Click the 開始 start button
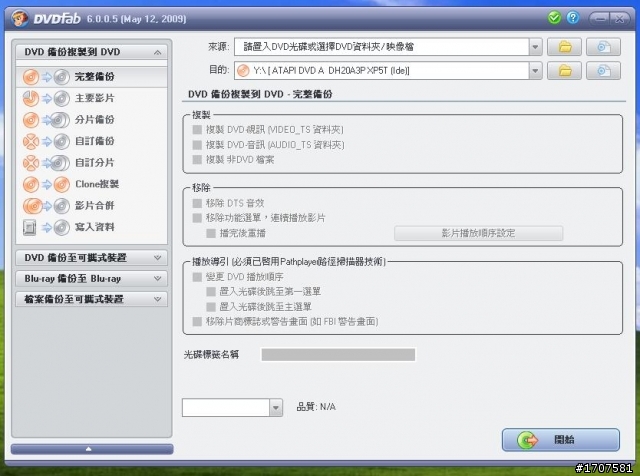640x476 pixels. coord(561,440)
